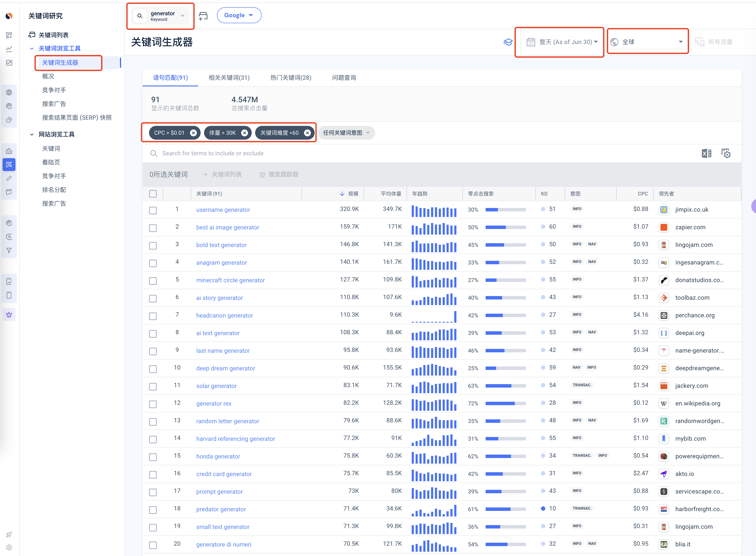Open the 问题查询 tab
The height and width of the screenshot is (556, 756).
(344, 78)
